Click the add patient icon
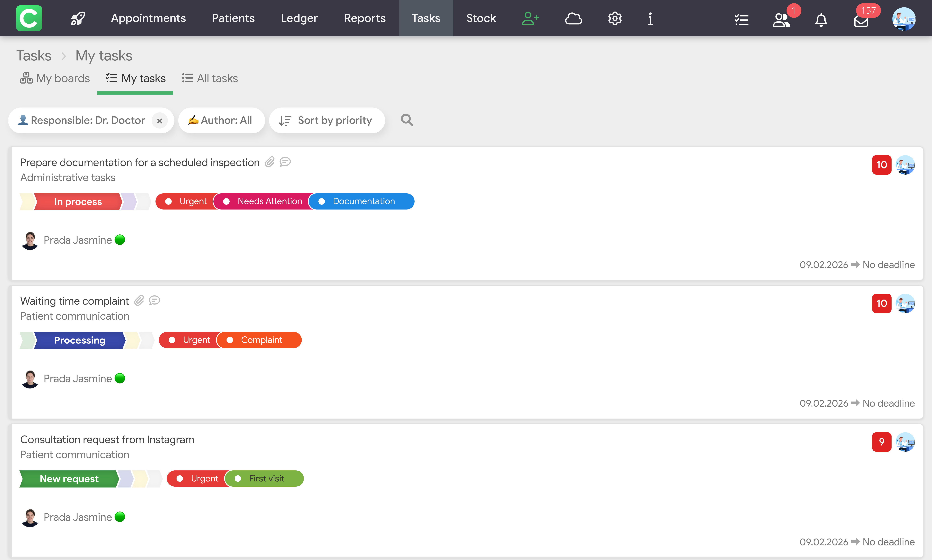This screenshot has width=932, height=560. [x=530, y=18]
